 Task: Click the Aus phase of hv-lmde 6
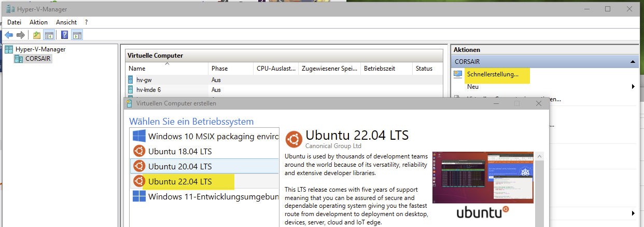216,90
